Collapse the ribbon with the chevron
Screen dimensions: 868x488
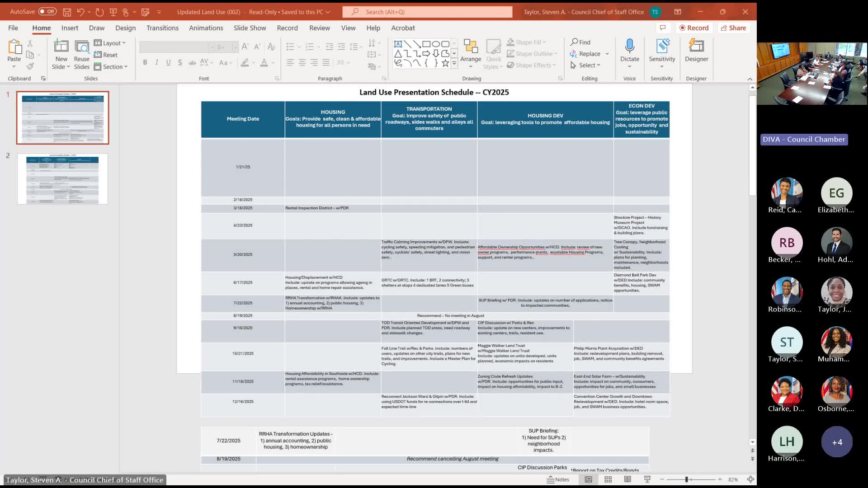750,79
